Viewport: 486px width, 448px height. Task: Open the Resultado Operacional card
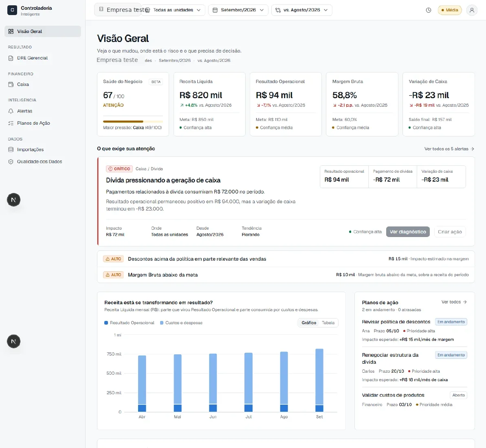pyautogui.click(x=286, y=104)
